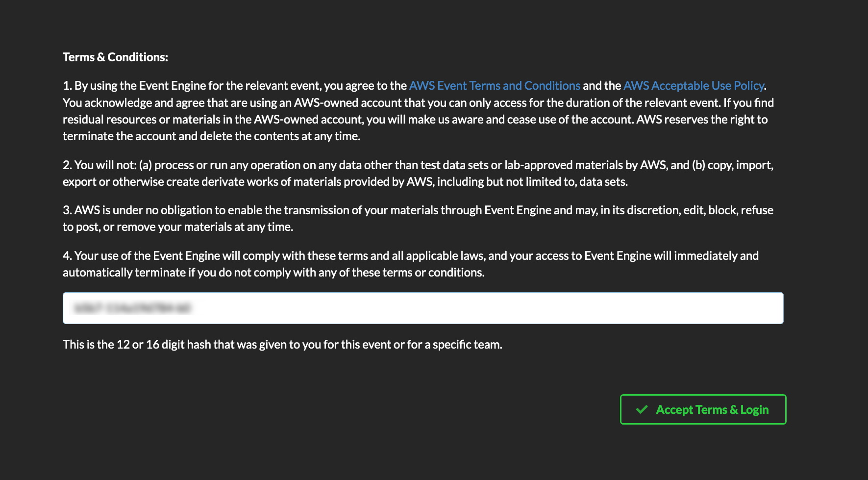Click the line 'to post, or remove your materials'
The image size is (868, 480).
click(x=178, y=227)
